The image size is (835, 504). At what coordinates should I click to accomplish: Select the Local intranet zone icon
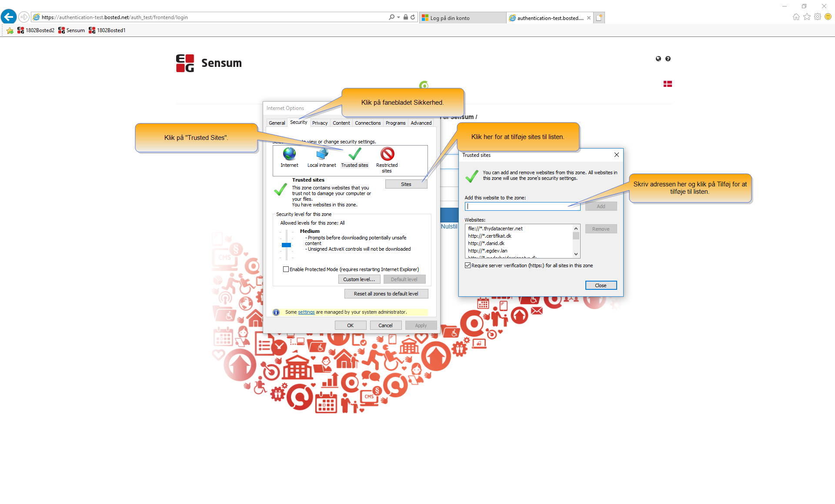321,156
